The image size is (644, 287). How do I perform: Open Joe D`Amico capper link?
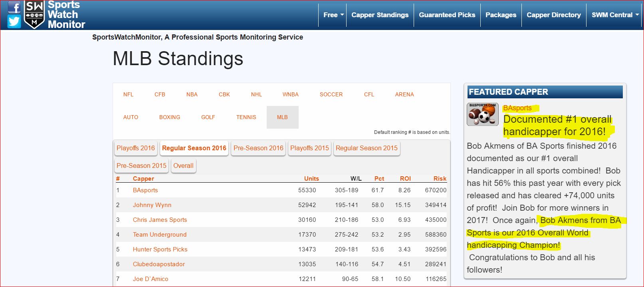pos(151,279)
